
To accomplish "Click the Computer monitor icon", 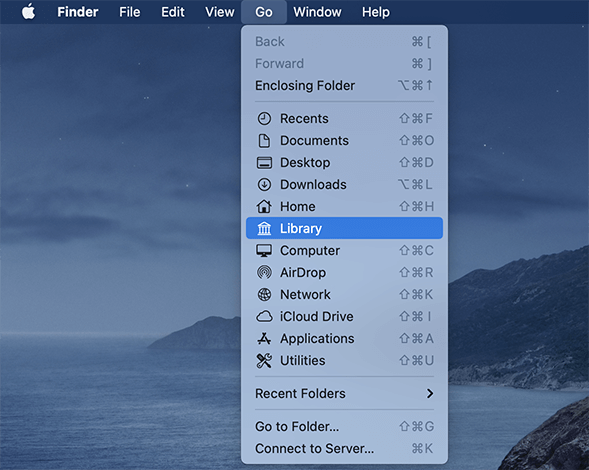I will click(x=264, y=251).
